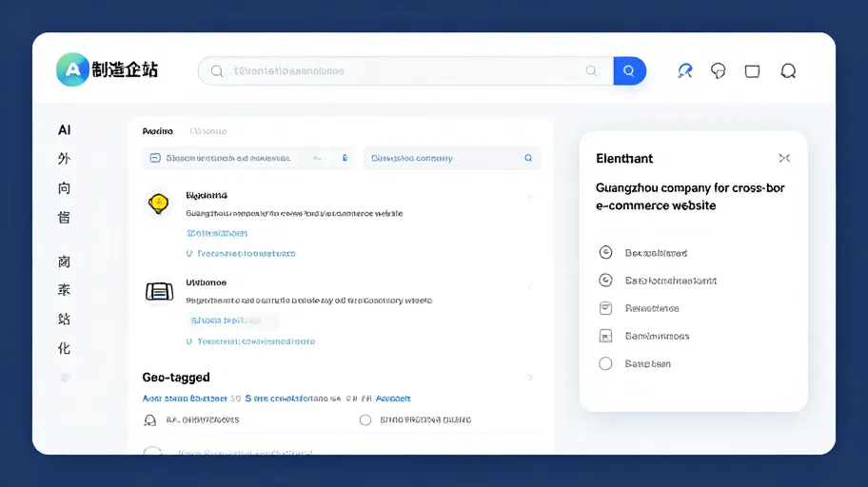
Task: Close the Elenthant side panel
Action: pos(784,158)
